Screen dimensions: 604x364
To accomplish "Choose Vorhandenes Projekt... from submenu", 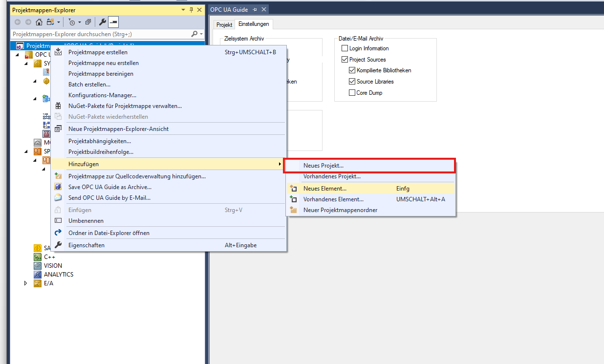I will click(370, 176).
